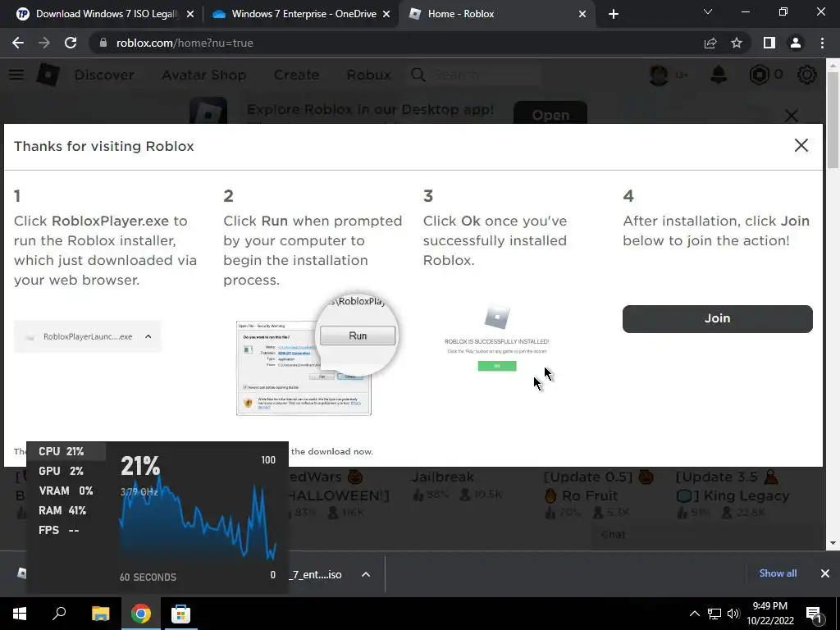The height and width of the screenshot is (630, 840).
Task: Open King Legacy game card
Action: (733, 494)
